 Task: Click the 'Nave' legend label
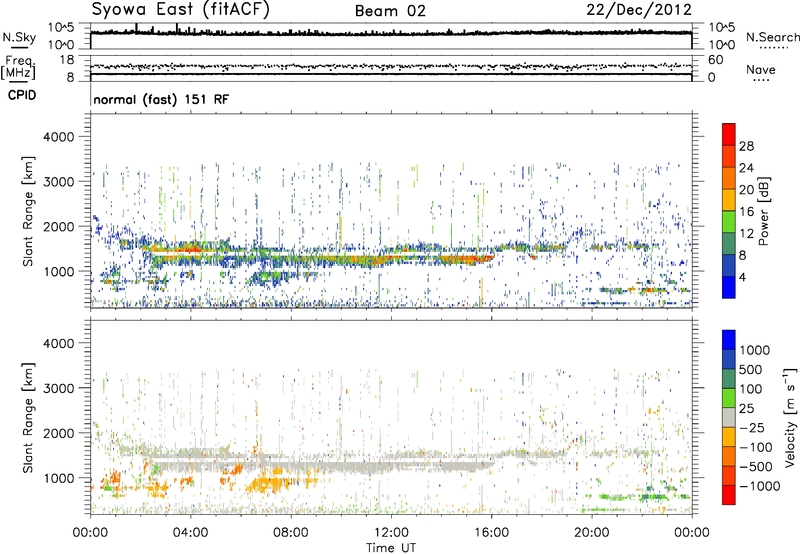(761, 69)
